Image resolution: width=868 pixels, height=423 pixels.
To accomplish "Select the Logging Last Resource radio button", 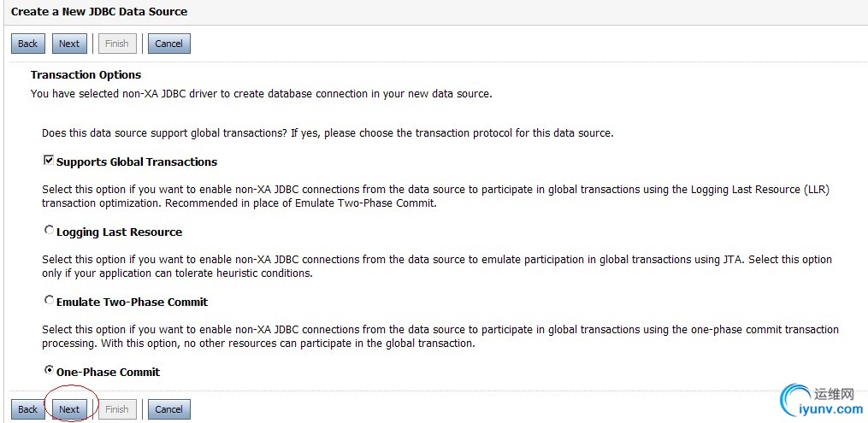I will point(49,230).
